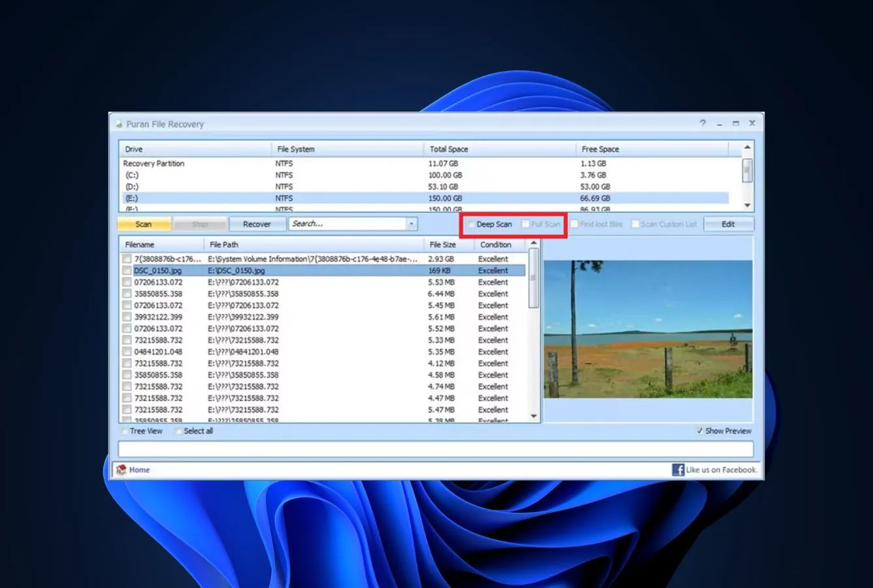Click the 4.74 MB file size cell
Image resolution: width=873 pixels, height=588 pixels.
(441, 387)
